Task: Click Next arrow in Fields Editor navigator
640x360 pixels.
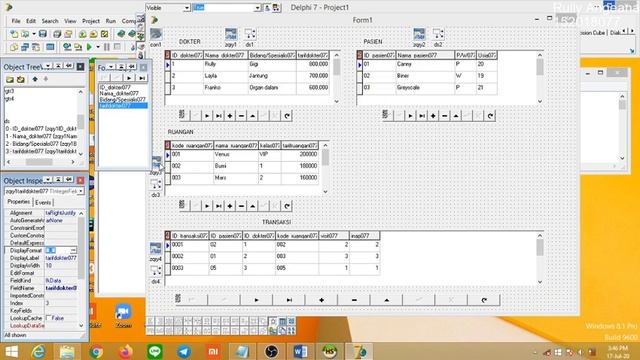Action: pos(129,78)
